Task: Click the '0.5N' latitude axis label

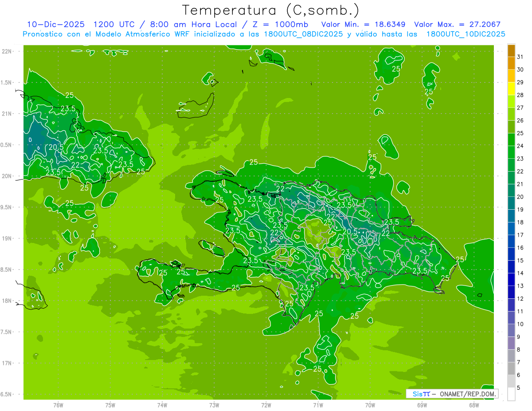Action: [7, 145]
